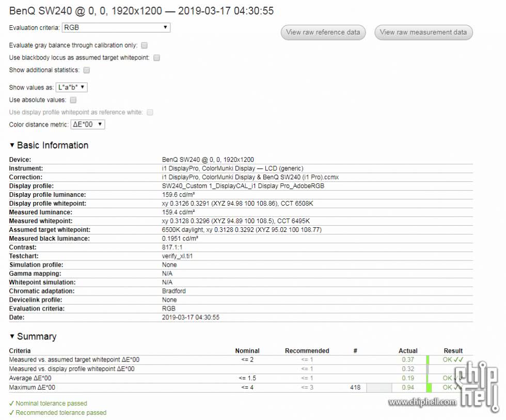The width and height of the screenshot is (506, 420).
Task: Click the Measured luminance 159.4 cd/m² value
Action: (x=179, y=212)
